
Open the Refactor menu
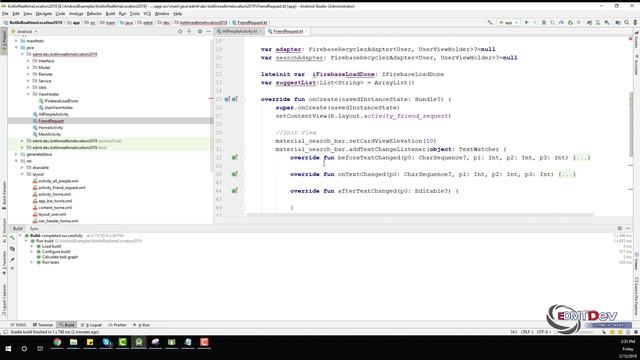94,13
